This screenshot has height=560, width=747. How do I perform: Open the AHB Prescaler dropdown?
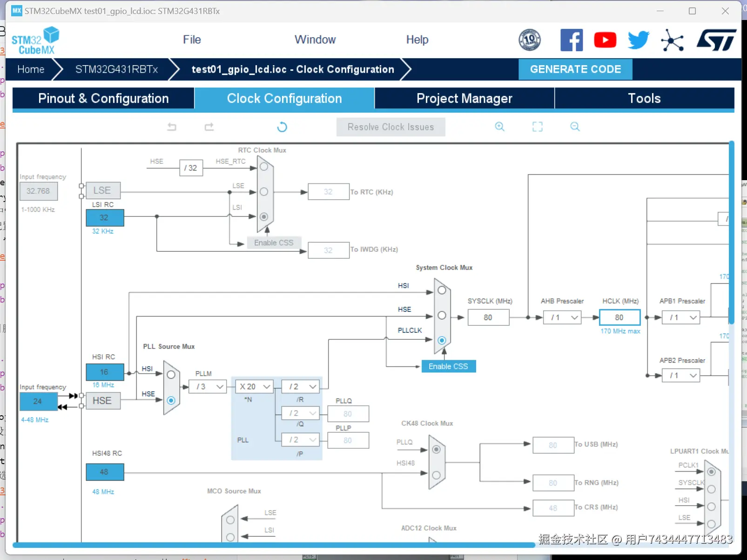pyautogui.click(x=562, y=317)
